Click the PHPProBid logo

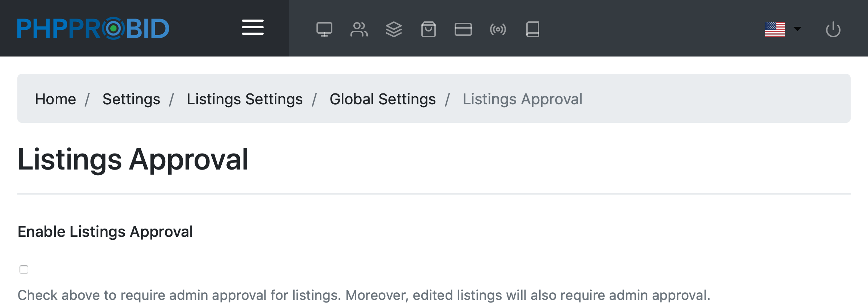[x=93, y=28]
